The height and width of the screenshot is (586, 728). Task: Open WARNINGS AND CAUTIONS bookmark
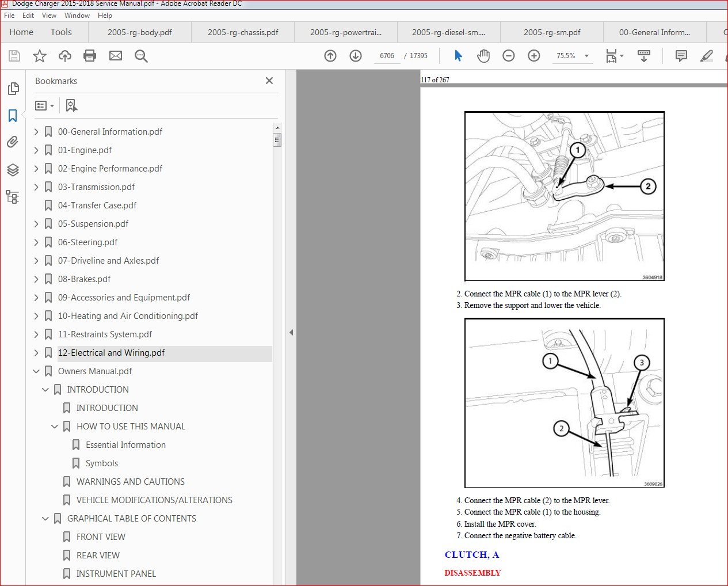coord(131,482)
